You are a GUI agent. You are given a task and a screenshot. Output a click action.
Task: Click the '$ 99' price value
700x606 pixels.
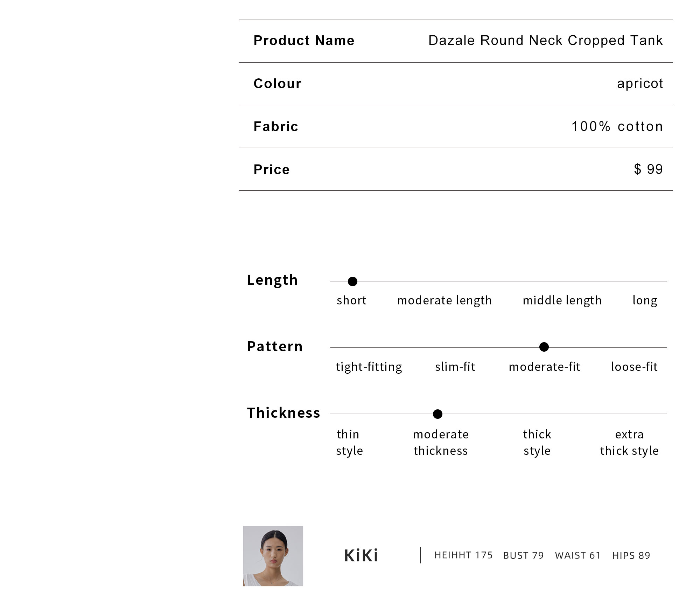[x=649, y=169]
